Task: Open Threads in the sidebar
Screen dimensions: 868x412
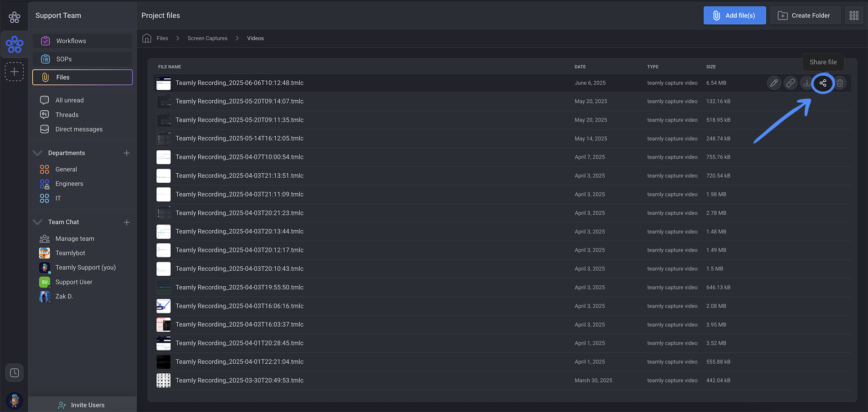Action: (x=67, y=115)
